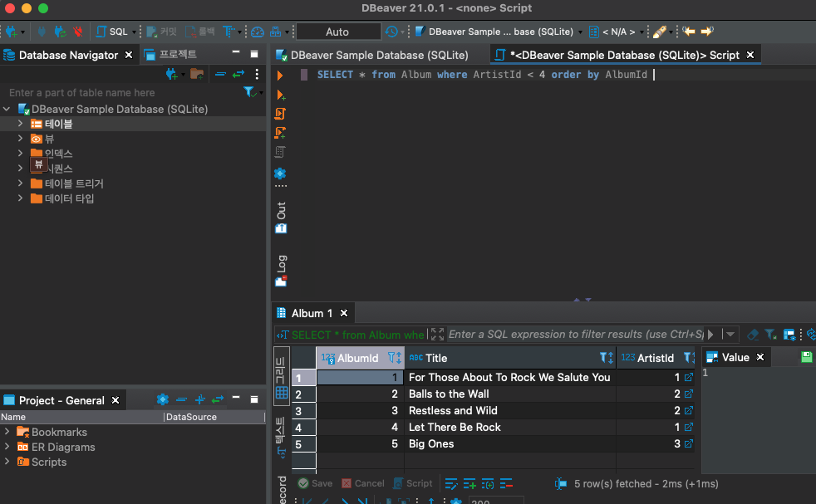Click the Save results button
The image size is (816, 504).
(x=316, y=483)
